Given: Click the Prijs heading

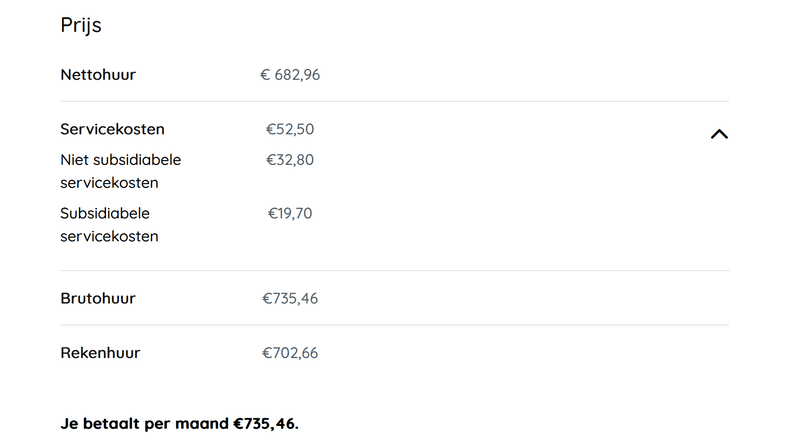Looking at the screenshot, I should [81, 25].
